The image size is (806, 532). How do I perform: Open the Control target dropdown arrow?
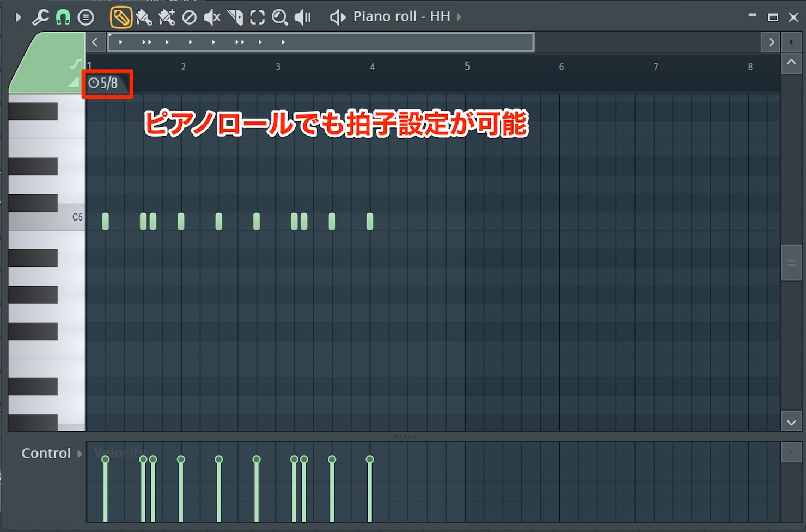coord(80,454)
